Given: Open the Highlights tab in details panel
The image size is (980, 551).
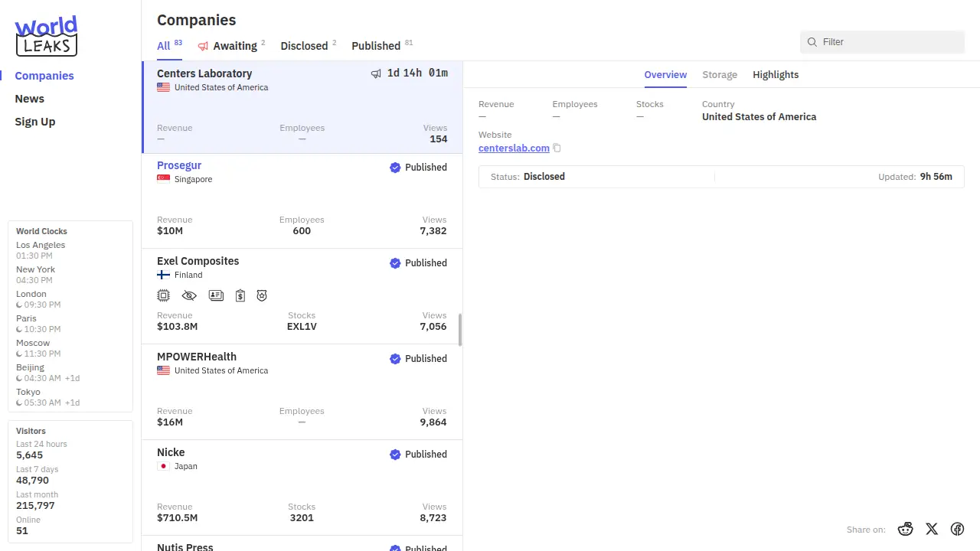Looking at the screenshot, I should [x=775, y=75].
